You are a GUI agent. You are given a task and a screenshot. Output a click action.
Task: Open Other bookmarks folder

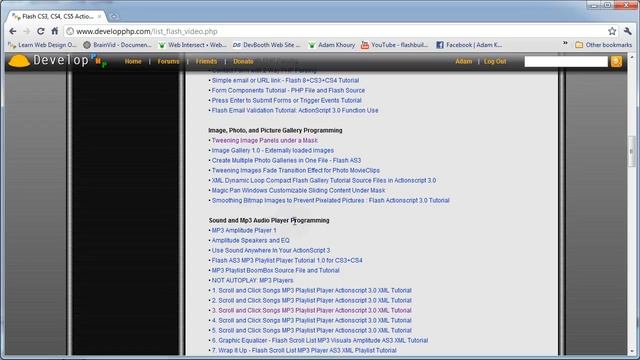[x=603, y=45]
